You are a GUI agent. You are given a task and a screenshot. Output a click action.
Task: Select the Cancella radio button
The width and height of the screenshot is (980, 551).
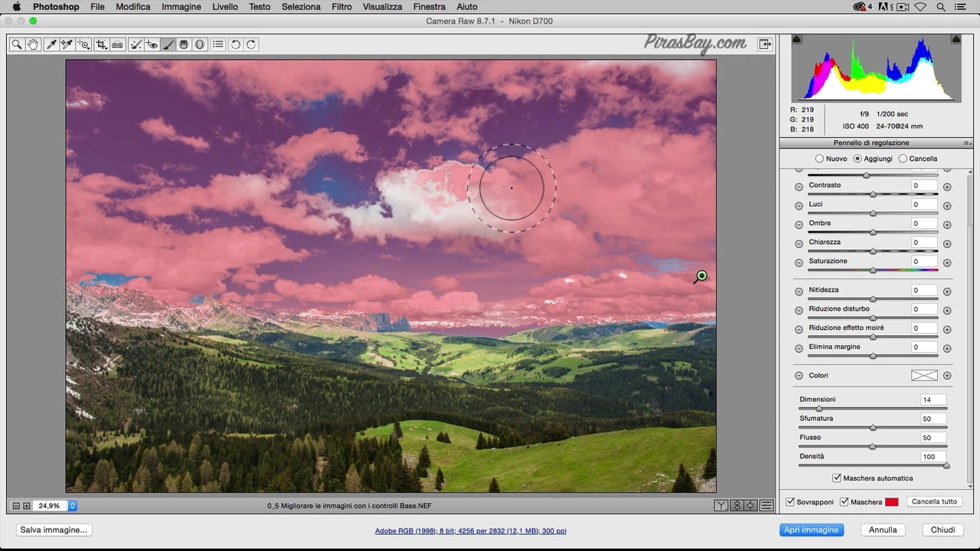(x=903, y=158)
